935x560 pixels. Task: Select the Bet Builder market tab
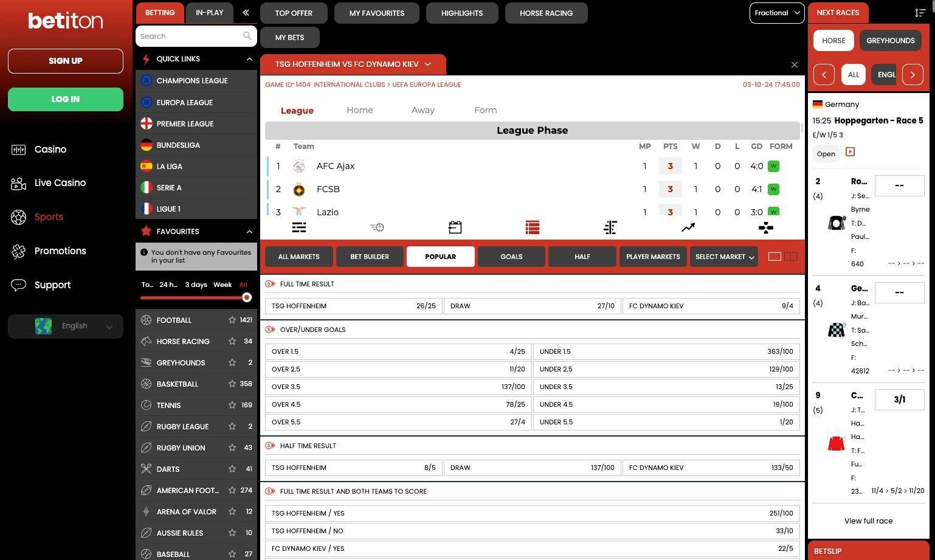click(370, 257)
